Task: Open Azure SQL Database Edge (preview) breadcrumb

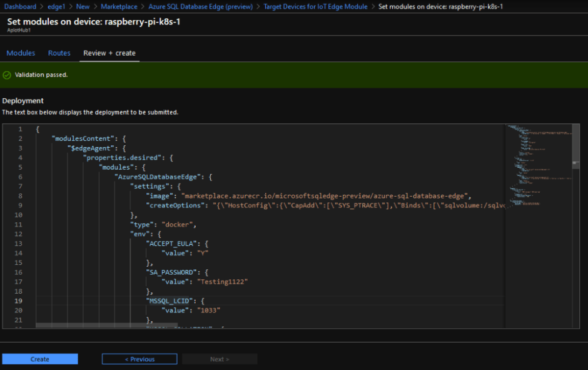Action: coord(200,6)
